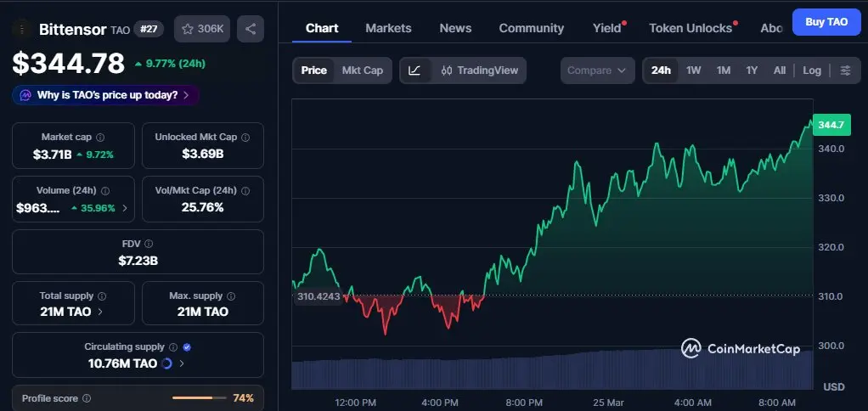Viewport: 868px width, 411px height.
Task: Click the verified badge by Circulating supply
Action: click(x=187, y=347)
